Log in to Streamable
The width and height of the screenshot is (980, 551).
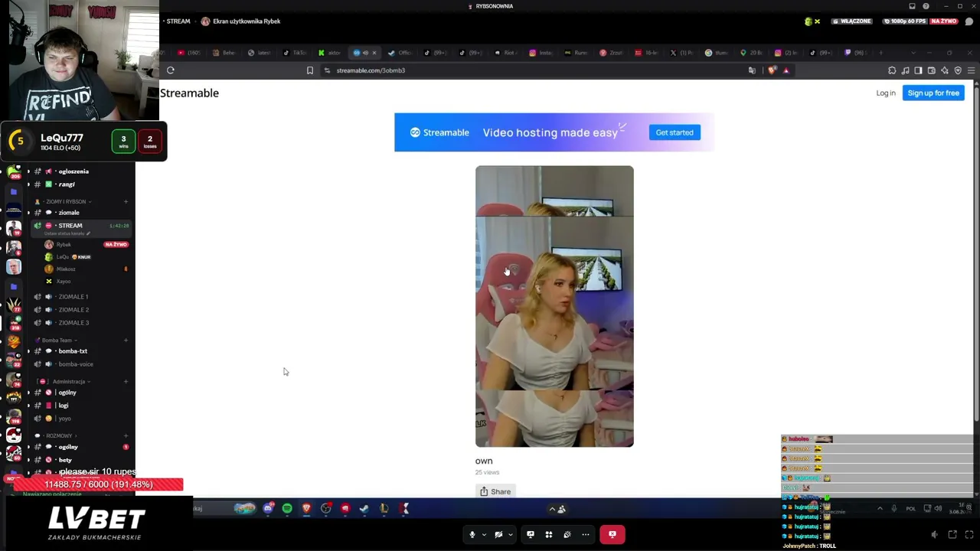click(x=886, y=93)
